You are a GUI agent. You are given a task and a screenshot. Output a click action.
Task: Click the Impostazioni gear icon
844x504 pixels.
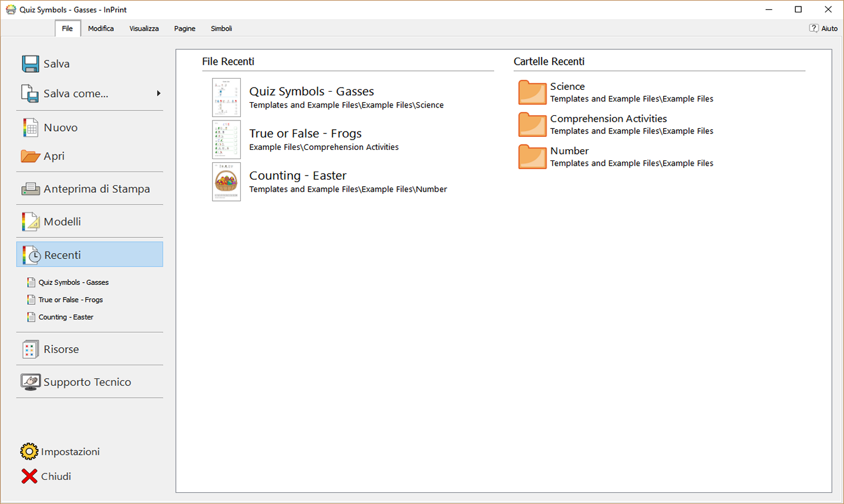29,451
